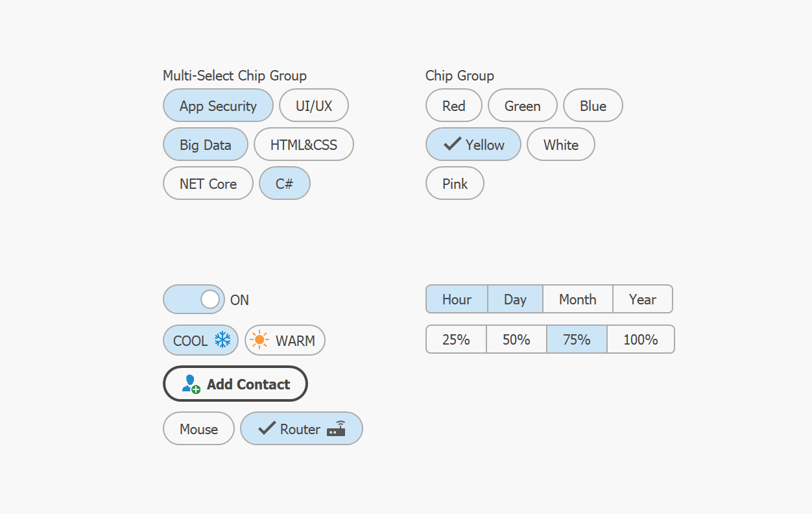The image size is (812, 514).
Task: Click the sun icon on WARM chip
Action: pyautogui.click(x=259, y=340)
